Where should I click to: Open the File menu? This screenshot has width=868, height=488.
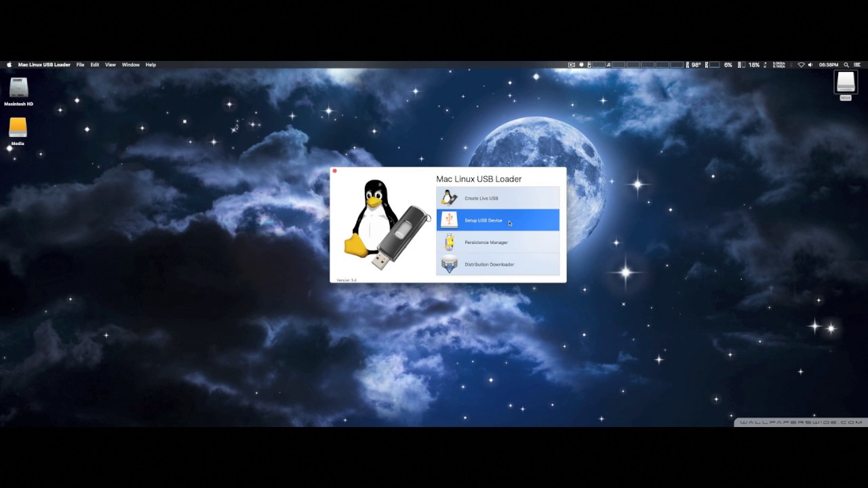pos(80,65)
